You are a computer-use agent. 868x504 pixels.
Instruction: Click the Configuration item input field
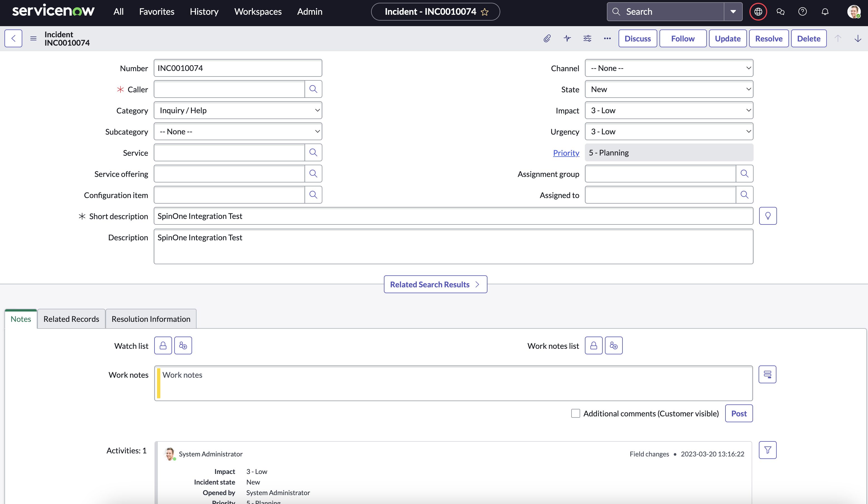point(229,195)
